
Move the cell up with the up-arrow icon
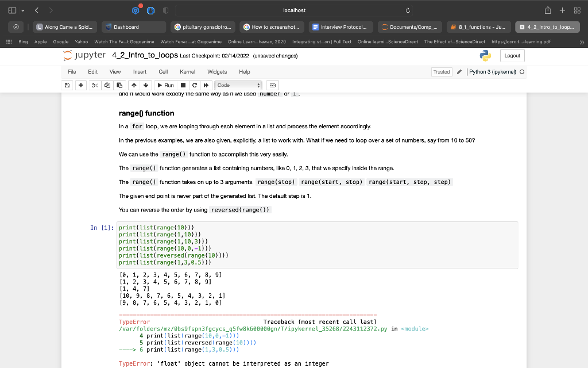coord(135,85)
